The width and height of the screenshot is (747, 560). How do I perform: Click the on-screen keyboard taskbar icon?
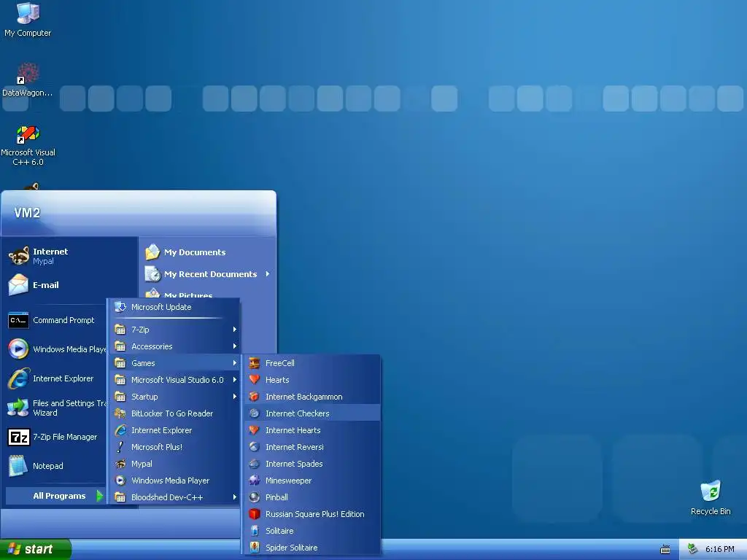click(665, 550)
